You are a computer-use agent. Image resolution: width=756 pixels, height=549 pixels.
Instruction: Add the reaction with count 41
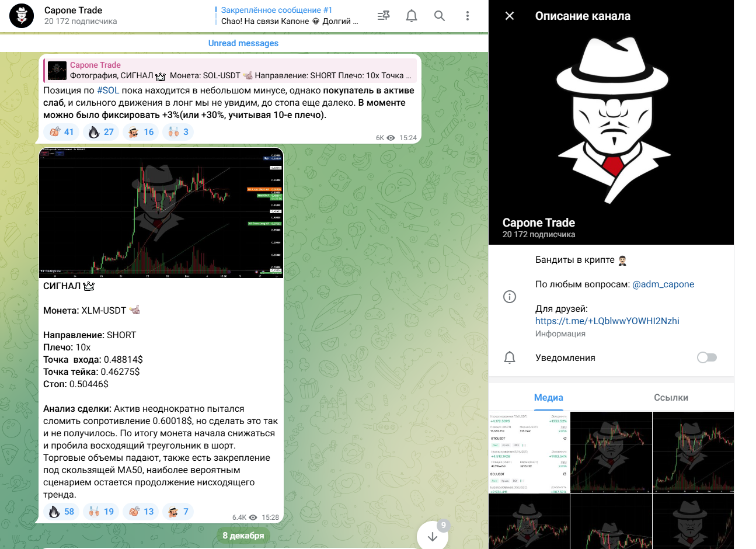click(x=61, y=132)
